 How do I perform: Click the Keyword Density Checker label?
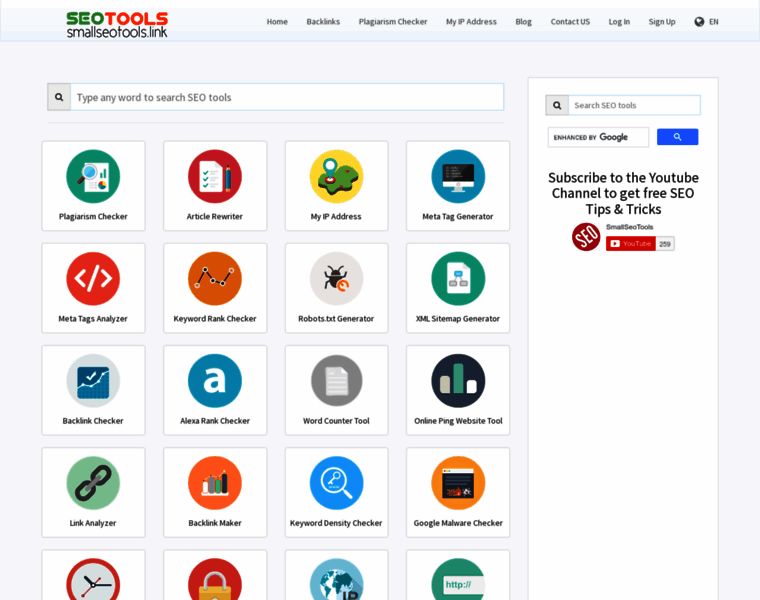point(336,523)
